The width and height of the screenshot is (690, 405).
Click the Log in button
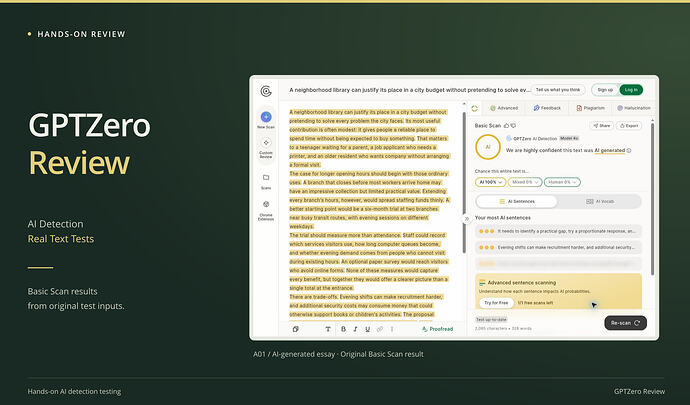pyautogui.click(x=631, y=90)
